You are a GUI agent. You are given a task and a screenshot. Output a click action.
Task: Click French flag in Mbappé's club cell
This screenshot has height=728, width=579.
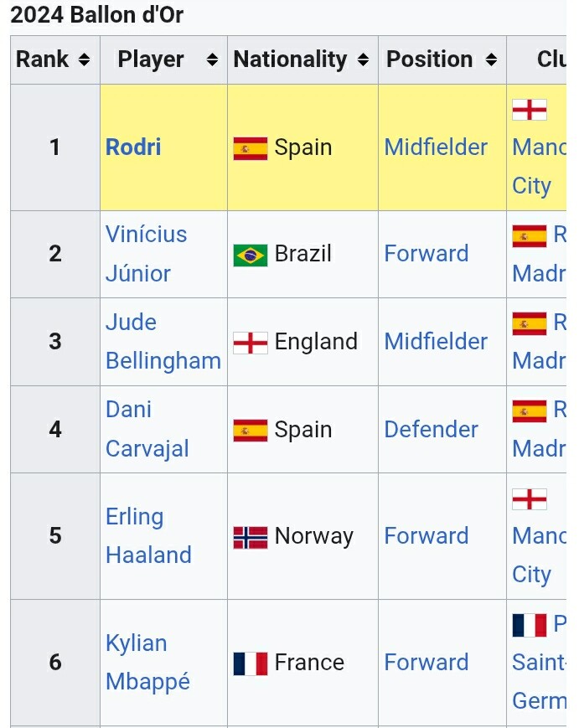(530, 625)
